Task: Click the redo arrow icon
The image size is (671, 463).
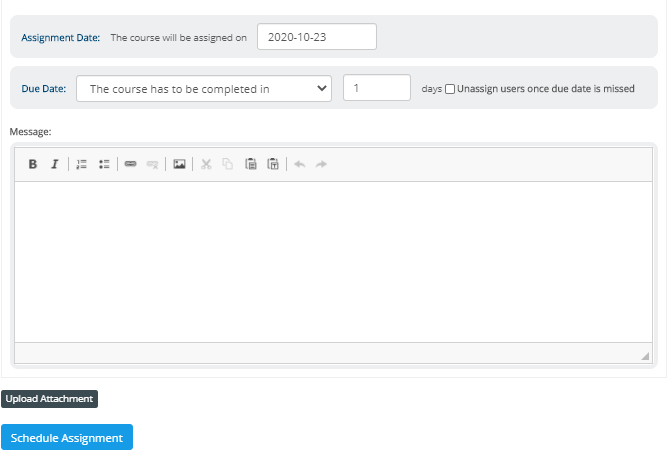Action: click(x=321, y=164)
